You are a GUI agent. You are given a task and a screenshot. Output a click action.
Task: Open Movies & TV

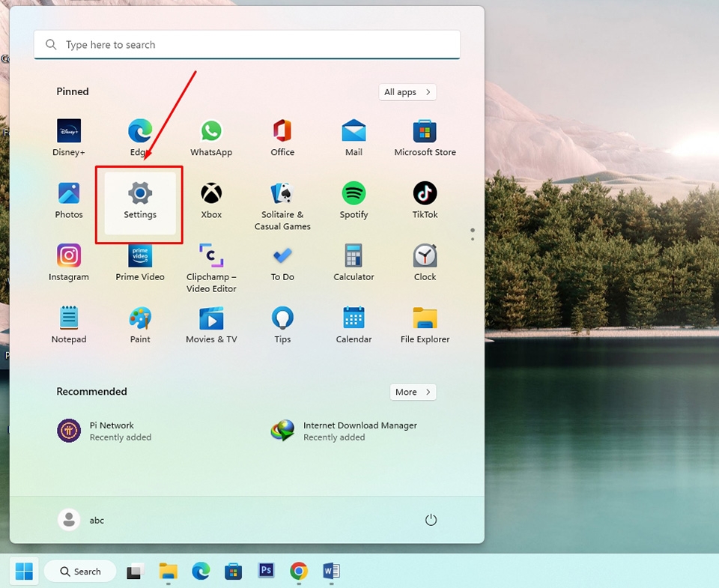(211, 325)
